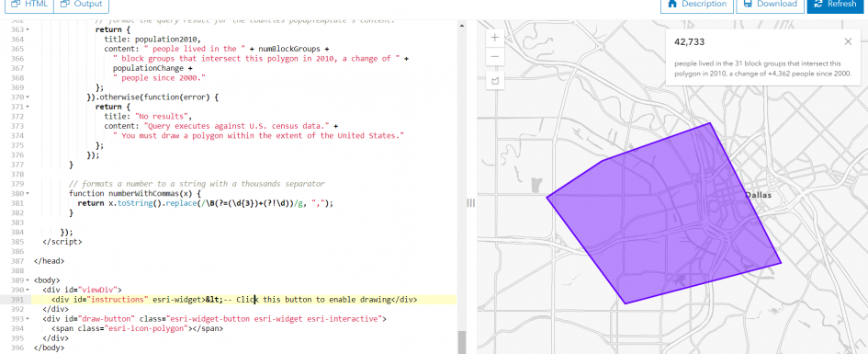Click the code editor vertical scrollbar thumb
868x354 pixels.
pos(461,341)
